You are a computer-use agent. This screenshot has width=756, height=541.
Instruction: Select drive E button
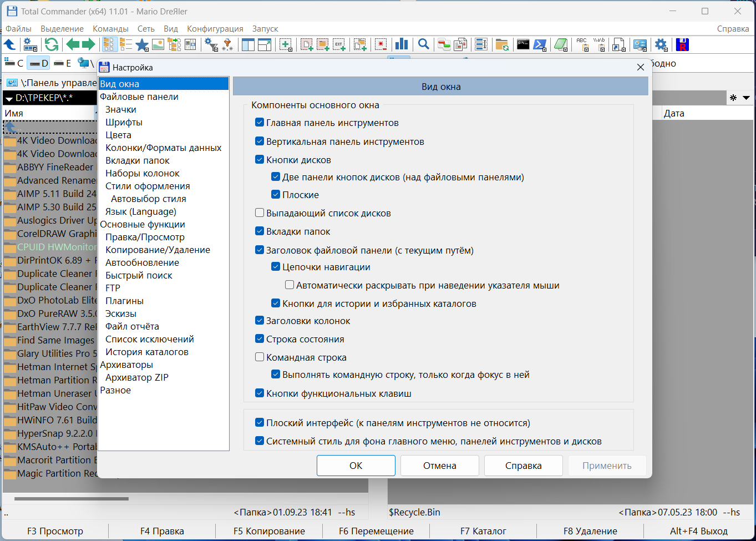click(62, 63)
